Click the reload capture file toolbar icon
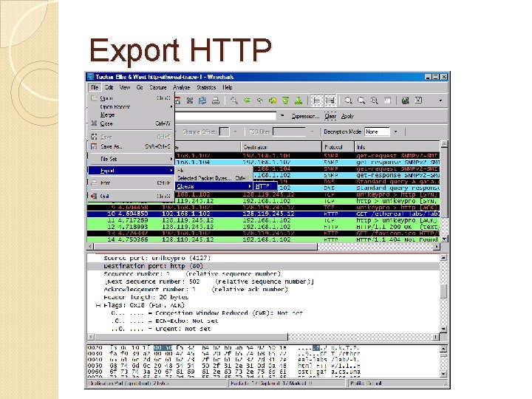Viewport: 532px width, 399px height. [202, 100]
